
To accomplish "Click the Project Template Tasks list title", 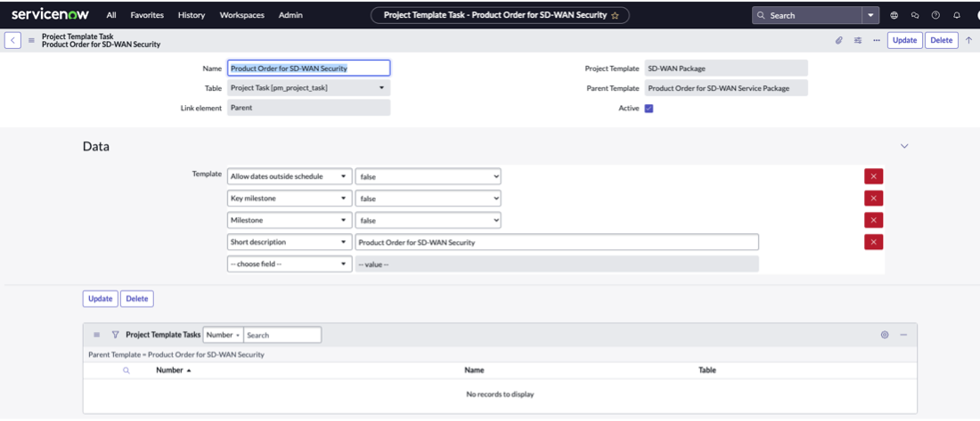I will [163, 335].
